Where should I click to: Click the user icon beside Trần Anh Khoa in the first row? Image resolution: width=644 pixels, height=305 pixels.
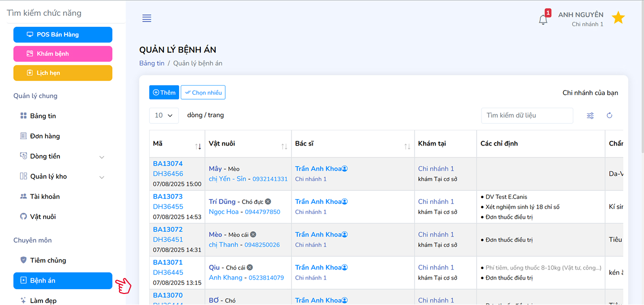(345, 169)
